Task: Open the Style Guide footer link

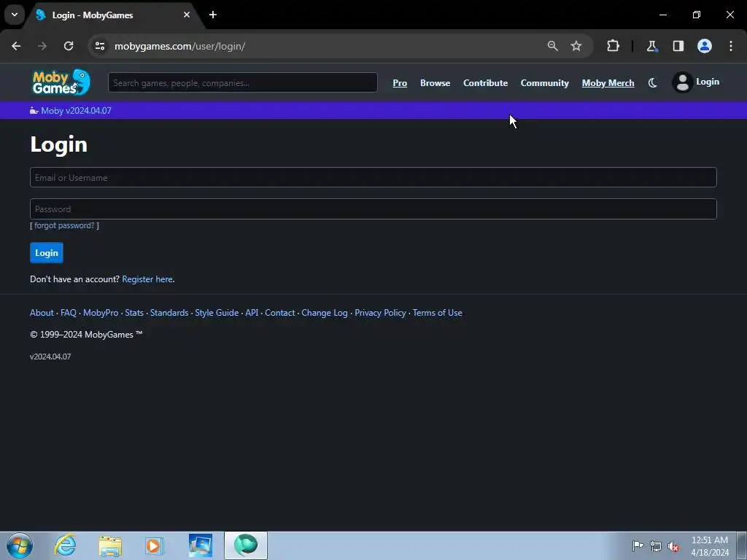Action: click(x=217, y=312)
